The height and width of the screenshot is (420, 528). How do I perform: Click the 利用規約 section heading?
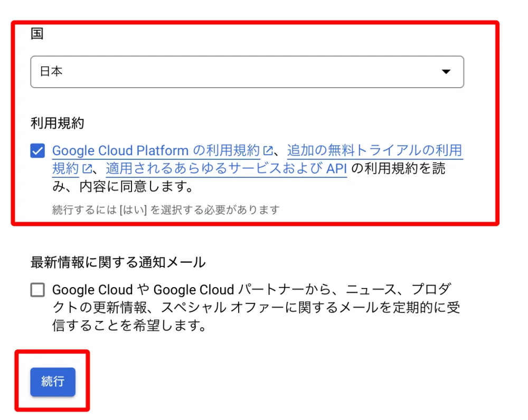tap(57, 123)
